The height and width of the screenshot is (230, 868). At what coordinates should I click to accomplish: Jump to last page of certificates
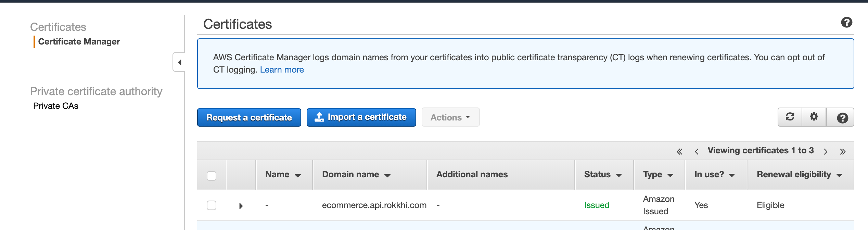click(x=843, y=152)
